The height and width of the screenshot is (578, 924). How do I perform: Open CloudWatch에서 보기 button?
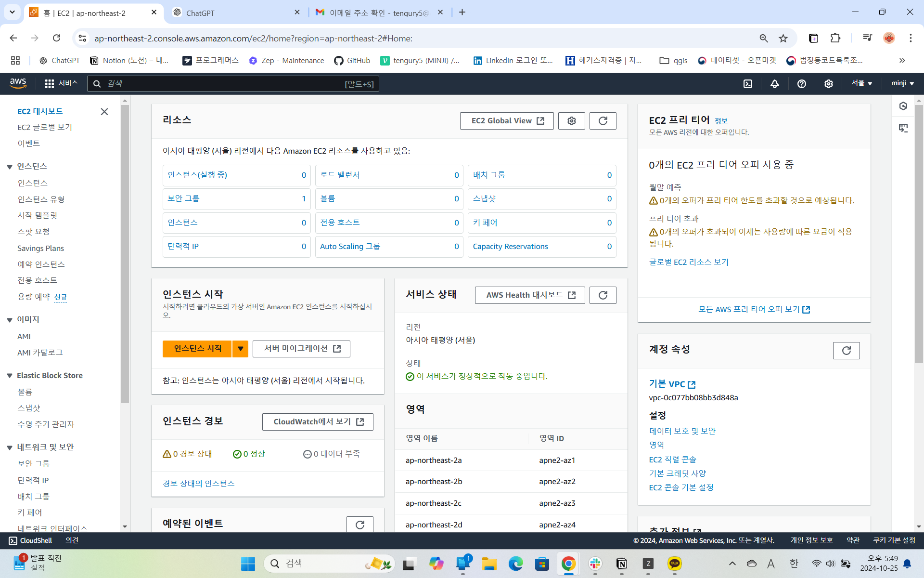(x=318, y=422)
